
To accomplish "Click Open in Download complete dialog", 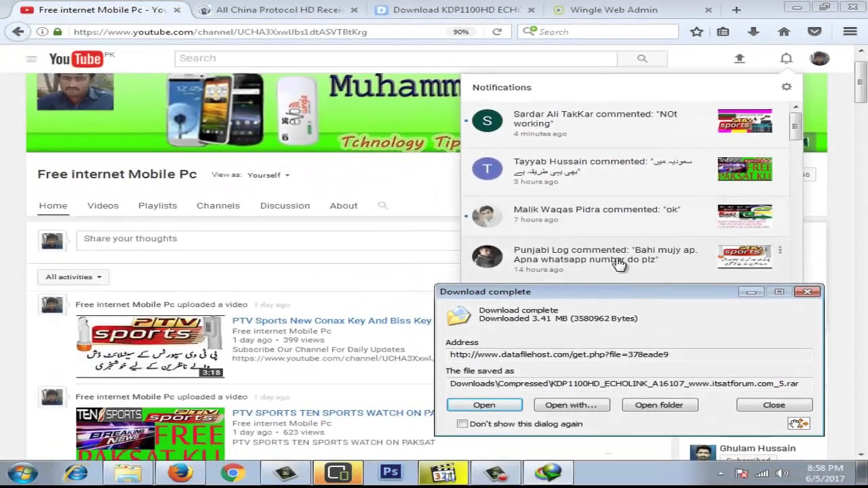I will tap(484, 405).
